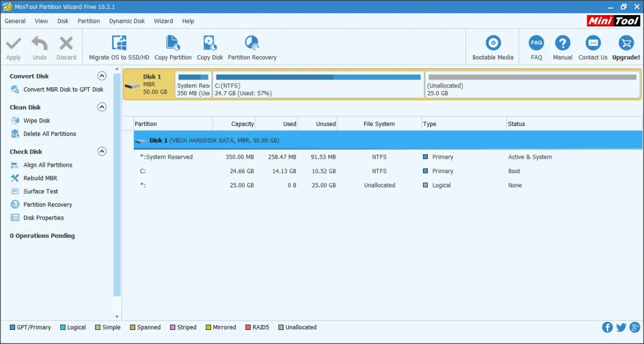The height and width of the screenshot is (344, 644).
Task: Collapse the Check Disk section
Action: tap(102, 151)
